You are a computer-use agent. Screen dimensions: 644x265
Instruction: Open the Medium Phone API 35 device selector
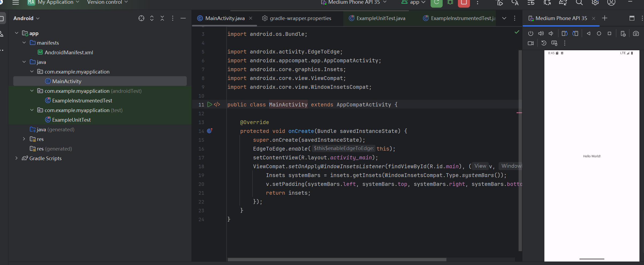(x=354, y=2)
